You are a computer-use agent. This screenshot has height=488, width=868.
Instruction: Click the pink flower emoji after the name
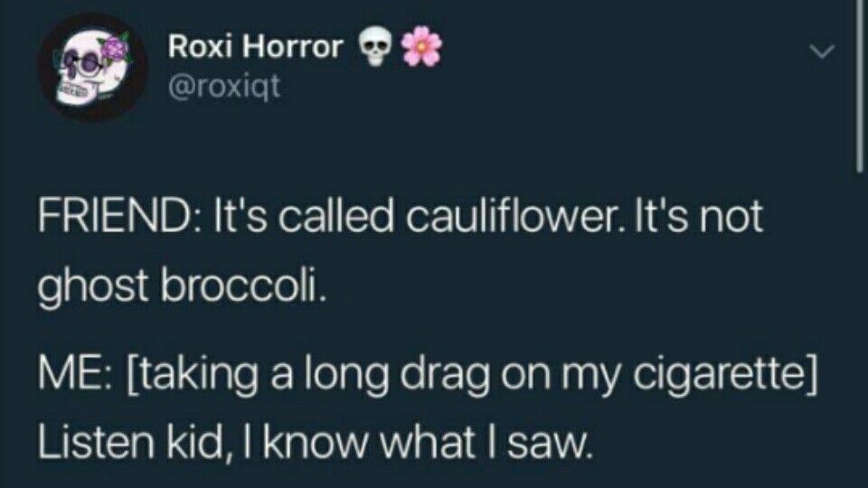[x=421, y=48]
